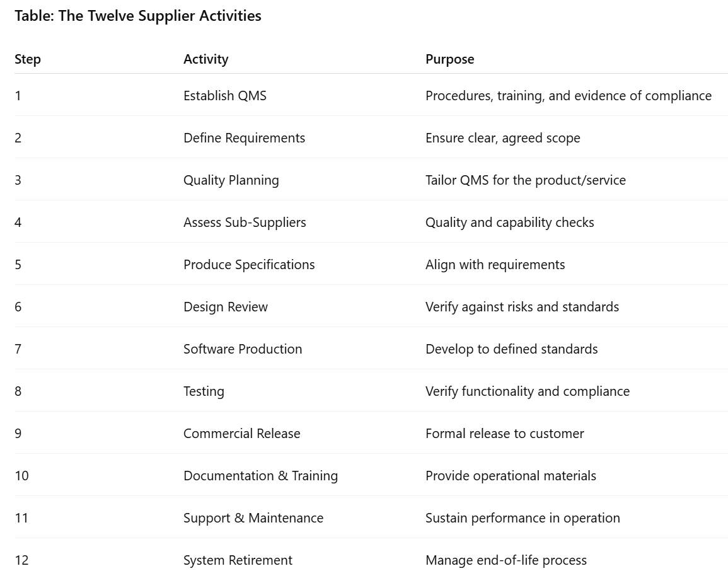Click the 'Step' column header
Screen dimensions: 728x583
point(28,59)
